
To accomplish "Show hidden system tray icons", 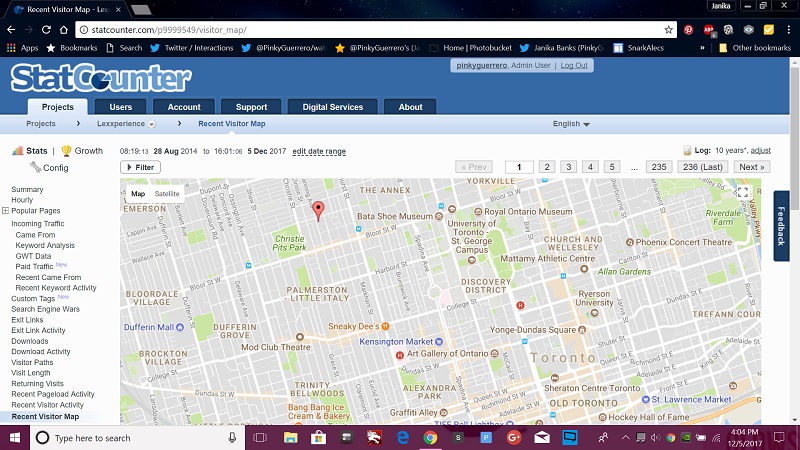I will pos(625,437).
